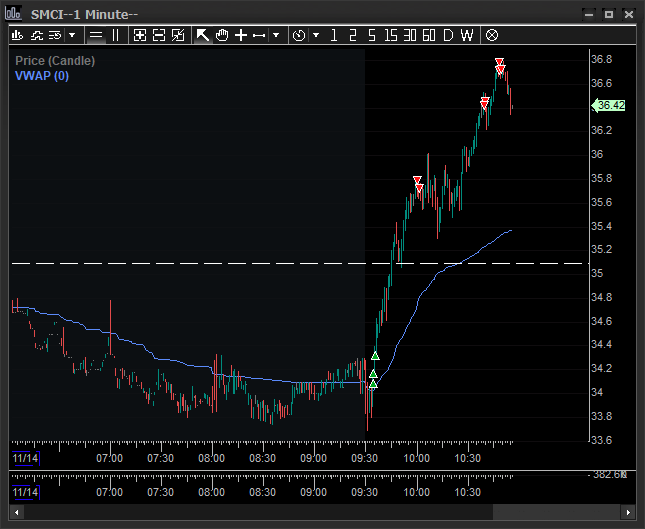Select the hand pan tool
This screenshot has height=529, width=645.
[222, 35]
